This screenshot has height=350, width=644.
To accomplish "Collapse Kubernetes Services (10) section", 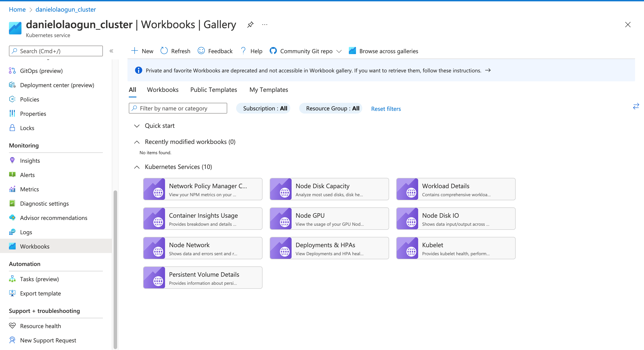I will click(x=137, y=167).
